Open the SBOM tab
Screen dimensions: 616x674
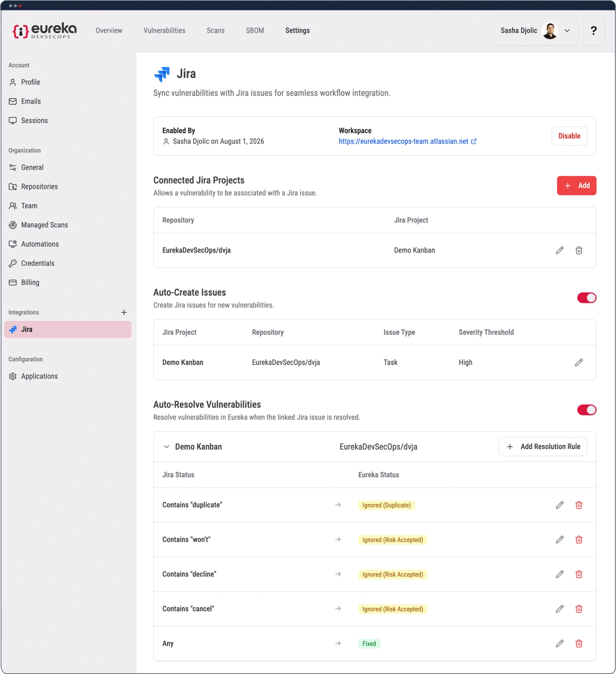tap(255, 31)
